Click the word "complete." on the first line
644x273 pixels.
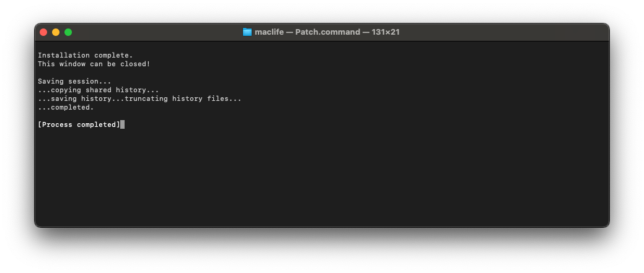click(113, 55)
